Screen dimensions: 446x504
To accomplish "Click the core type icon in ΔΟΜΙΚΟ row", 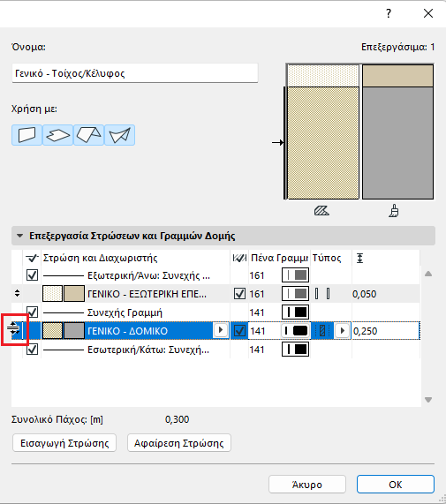I will [322, 330].
